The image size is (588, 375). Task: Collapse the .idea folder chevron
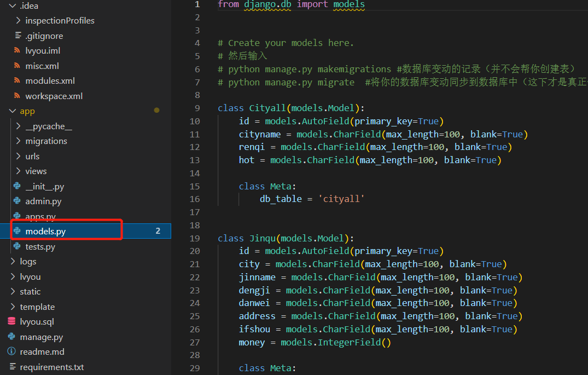click(13, 5)
